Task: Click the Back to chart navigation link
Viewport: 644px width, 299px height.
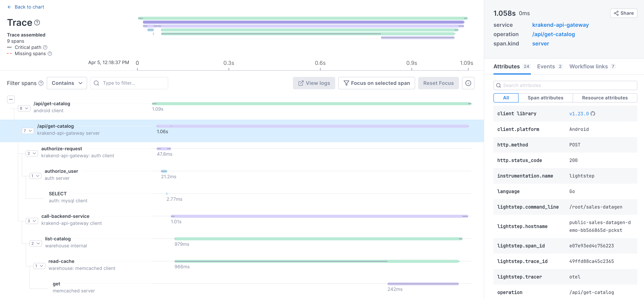Action: [26, 7]
